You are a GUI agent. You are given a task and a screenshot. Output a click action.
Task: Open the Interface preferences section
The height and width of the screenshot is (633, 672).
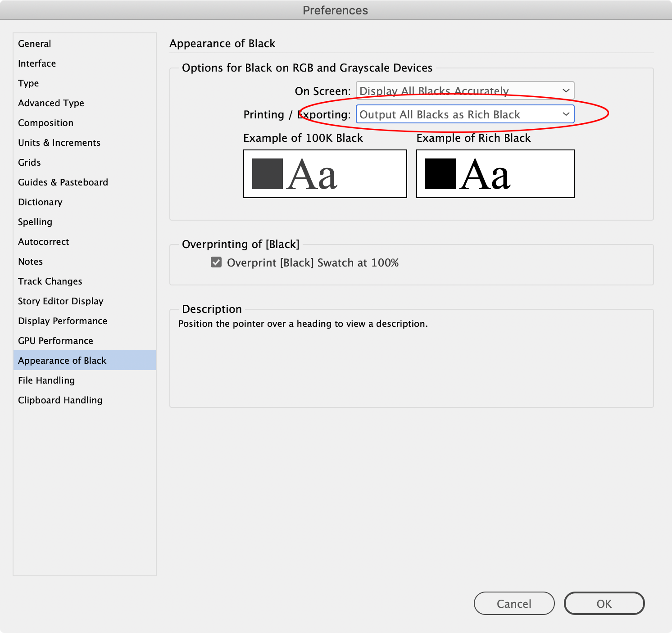(x=37, y=63)
